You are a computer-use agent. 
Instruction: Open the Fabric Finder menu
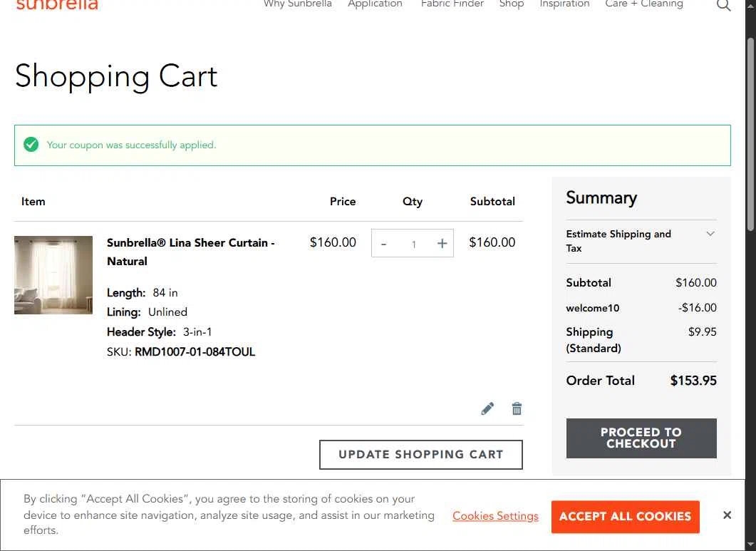pyautogui.click(x=452, y=4)
